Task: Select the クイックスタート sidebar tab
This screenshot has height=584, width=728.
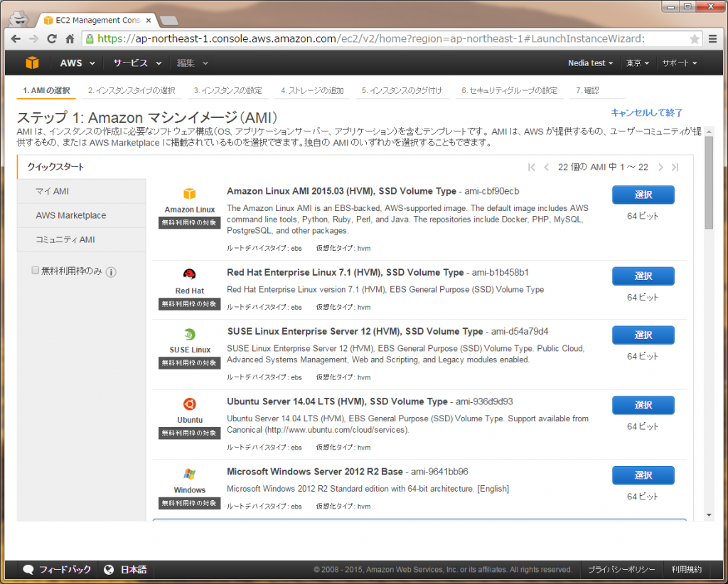Action: click(82, 167)
